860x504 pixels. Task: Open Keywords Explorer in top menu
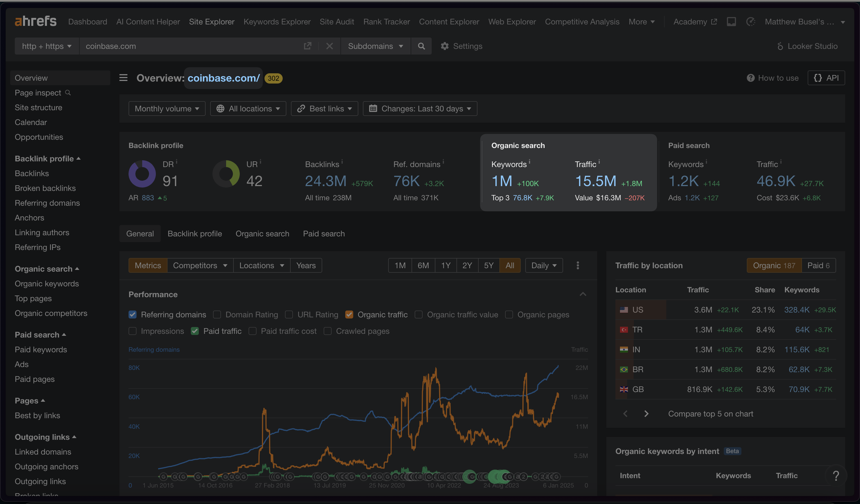click(277, 22)
